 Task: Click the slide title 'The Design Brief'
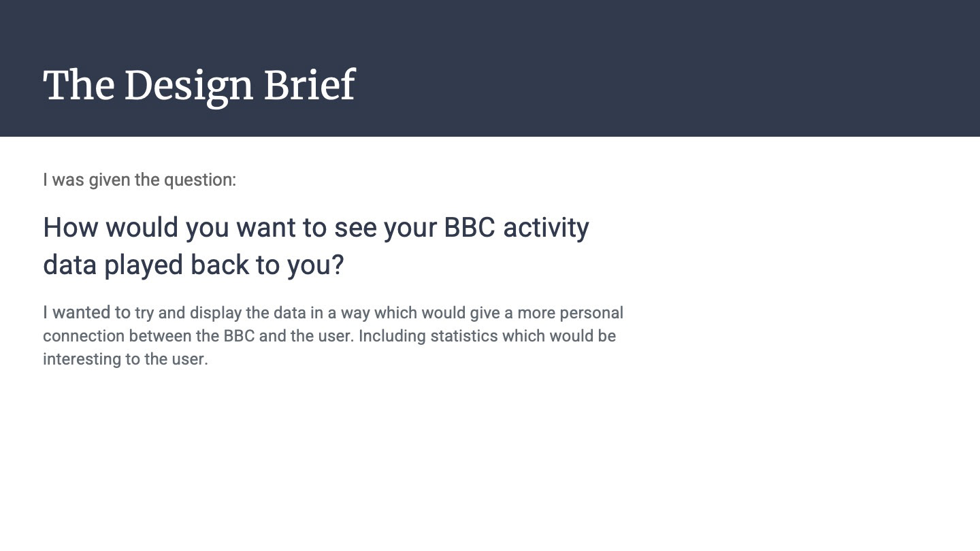199,86
